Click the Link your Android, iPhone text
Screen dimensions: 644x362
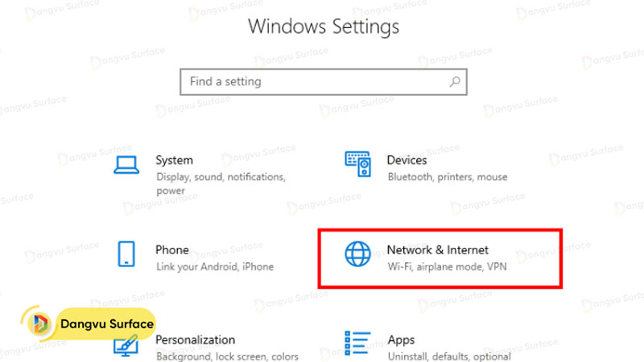(x=214, y=266)
